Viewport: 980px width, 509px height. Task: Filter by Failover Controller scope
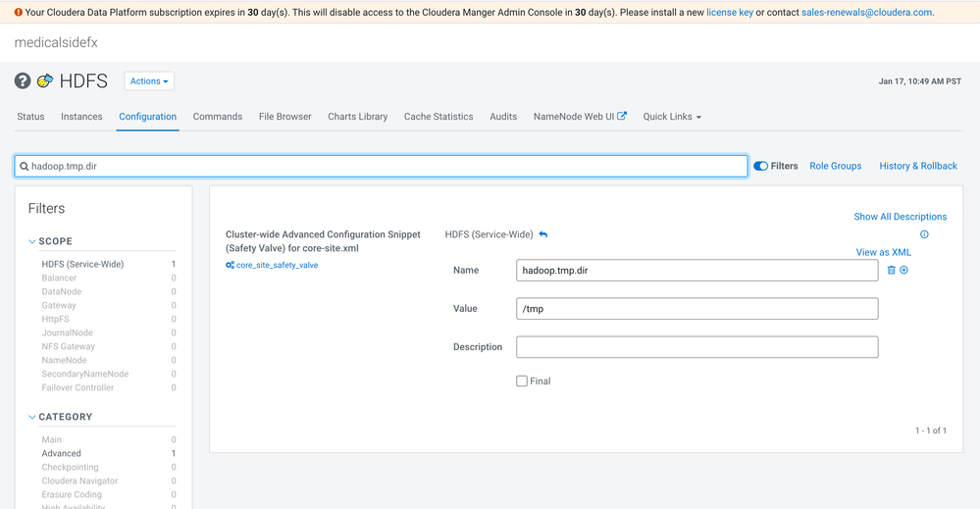click(77, 387)
